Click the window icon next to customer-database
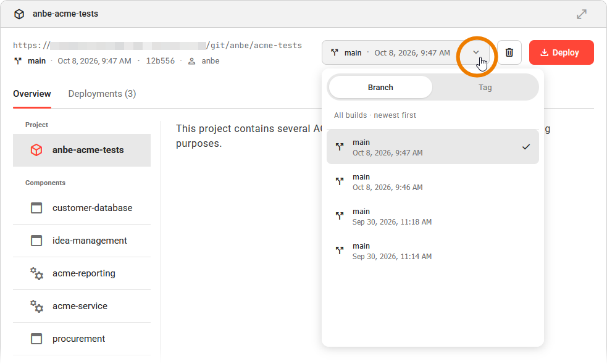 point(36,208)
